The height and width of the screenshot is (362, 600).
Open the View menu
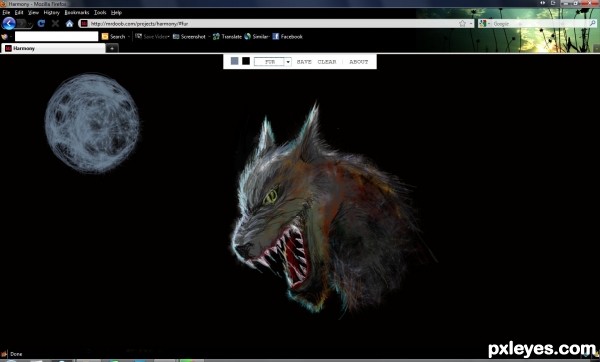[x=33, y=13]
